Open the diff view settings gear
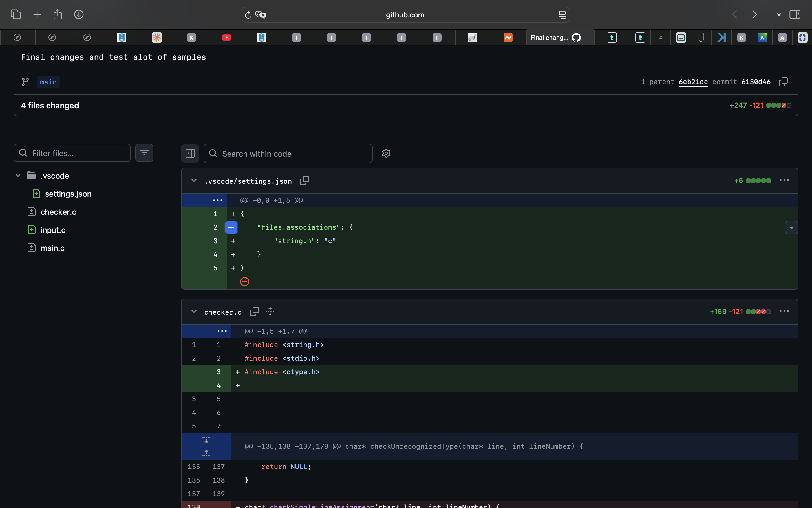 386,153
